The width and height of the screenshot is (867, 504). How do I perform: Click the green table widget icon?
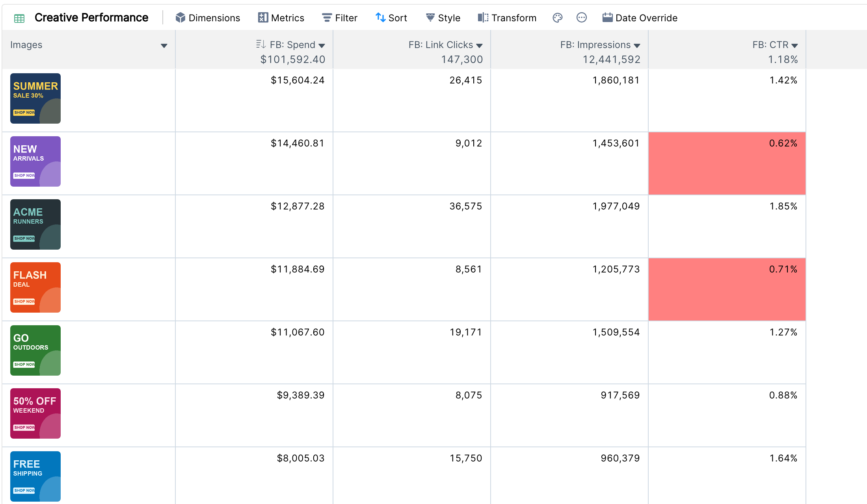coord(19,18)
